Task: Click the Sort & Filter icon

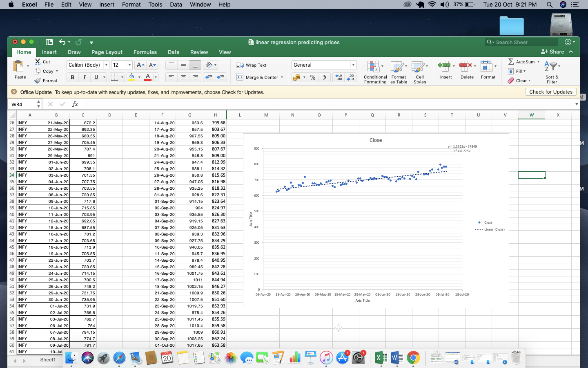Action: click(x=551, y=67)
